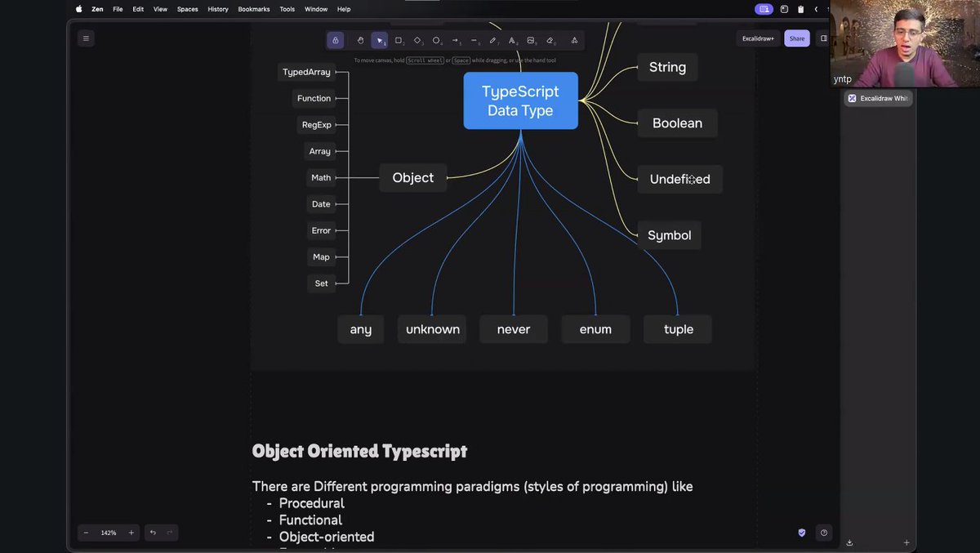Click the clipboard icon in the menu bar
The width and height of the screenshot is (980, 553).
[800, 9]
